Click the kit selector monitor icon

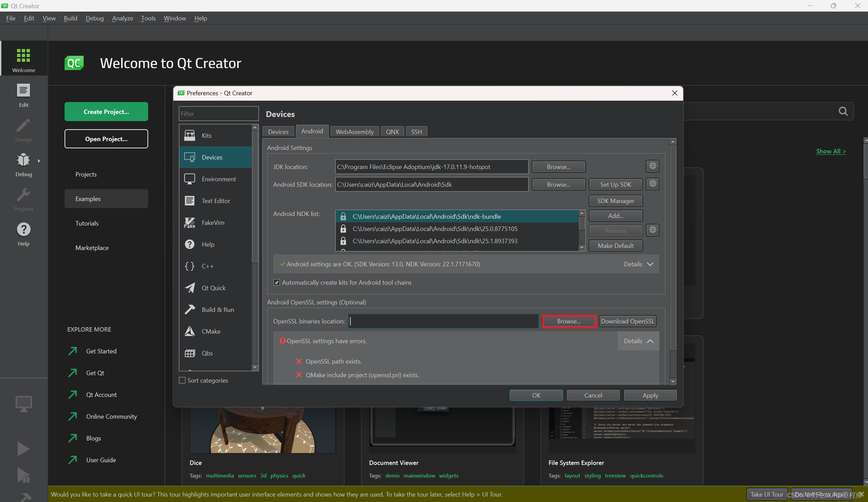23,403
